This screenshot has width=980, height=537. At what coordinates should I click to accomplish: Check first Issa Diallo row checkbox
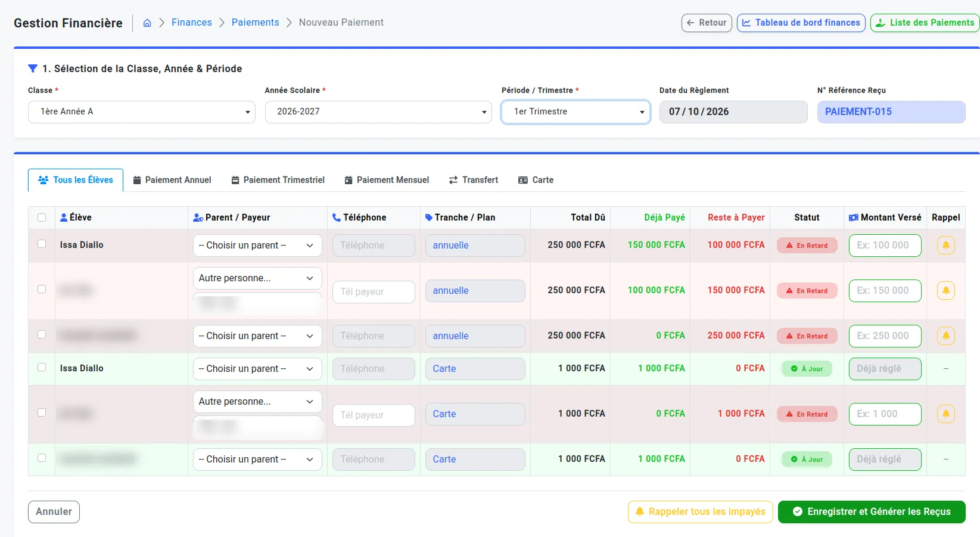[42, 244]
